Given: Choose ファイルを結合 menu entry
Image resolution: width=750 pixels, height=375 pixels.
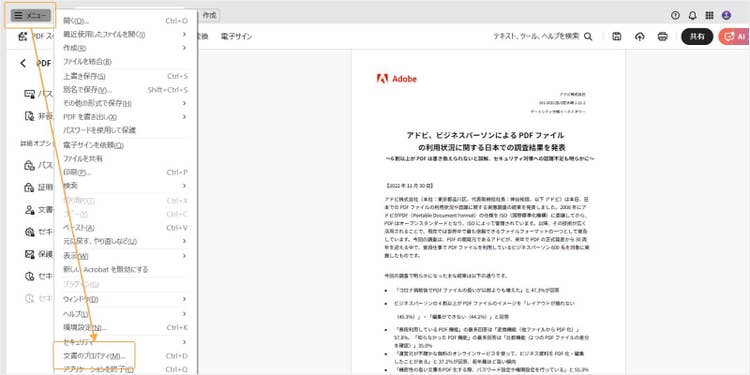Looking at the screenshot, I should pyautogui.click(x=125, y=62).
